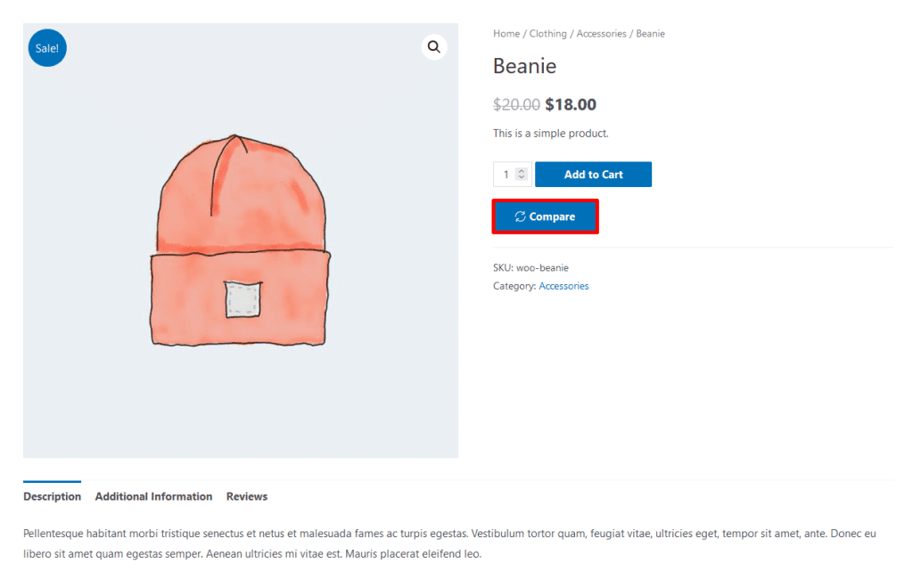The image size is (913, 588).
Task: Click the refresh arrows icon beside Compare
Action: (x=521, y=216)
